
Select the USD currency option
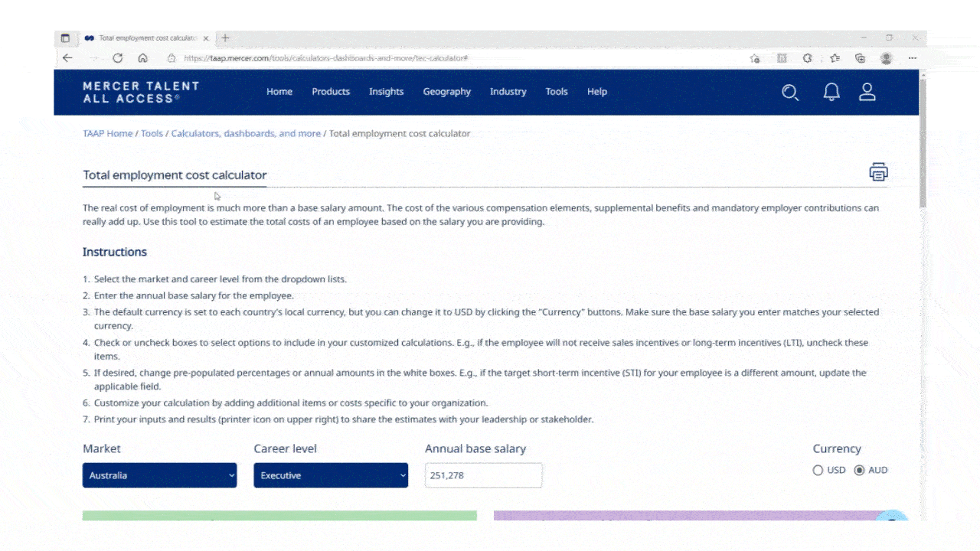click(x=818, y=470)
